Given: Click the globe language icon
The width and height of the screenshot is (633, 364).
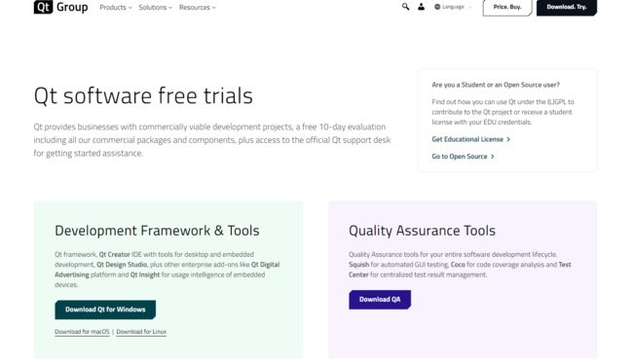Looking at the screenshot, I should tap(437, 7).
